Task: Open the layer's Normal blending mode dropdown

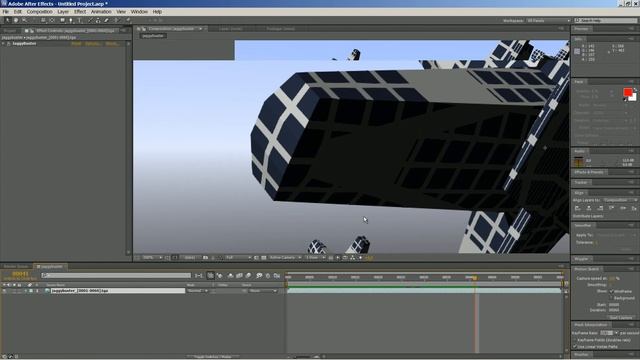Action: pos(197,291)
